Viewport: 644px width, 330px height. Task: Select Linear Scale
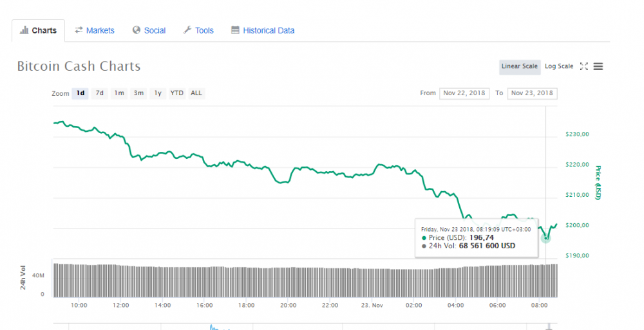tap(520, 66)
